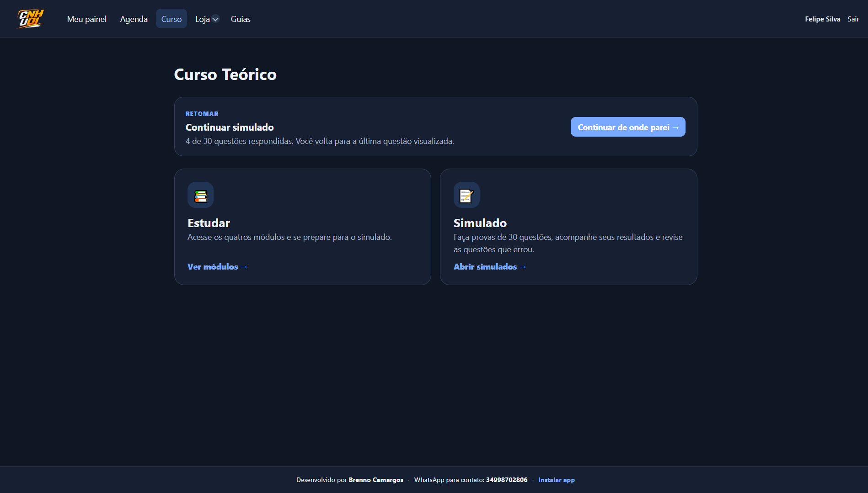Click the Curso Teórico page heading
Viewport: 868px width, 493px height.
[225, 74]
